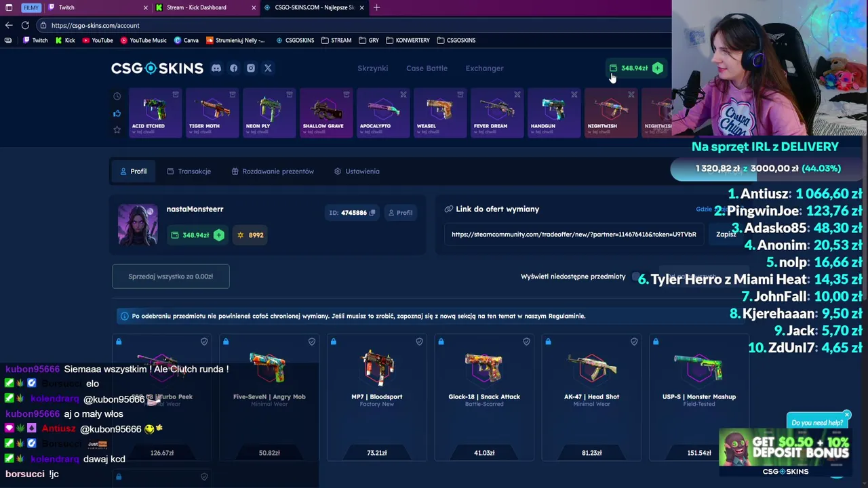Open the YouTube Music bookmark

pos(143,40)
